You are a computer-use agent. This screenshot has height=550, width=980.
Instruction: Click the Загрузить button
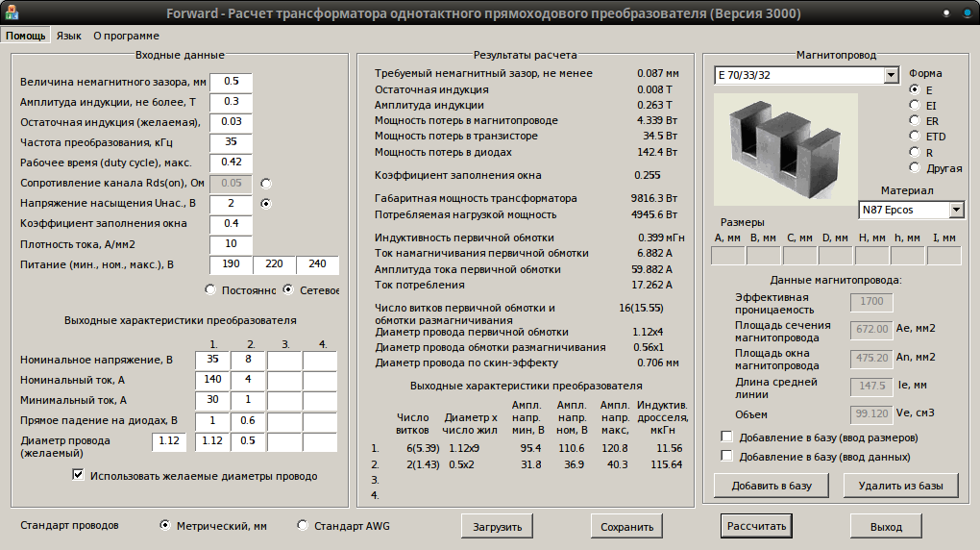(x=497, y=527)
